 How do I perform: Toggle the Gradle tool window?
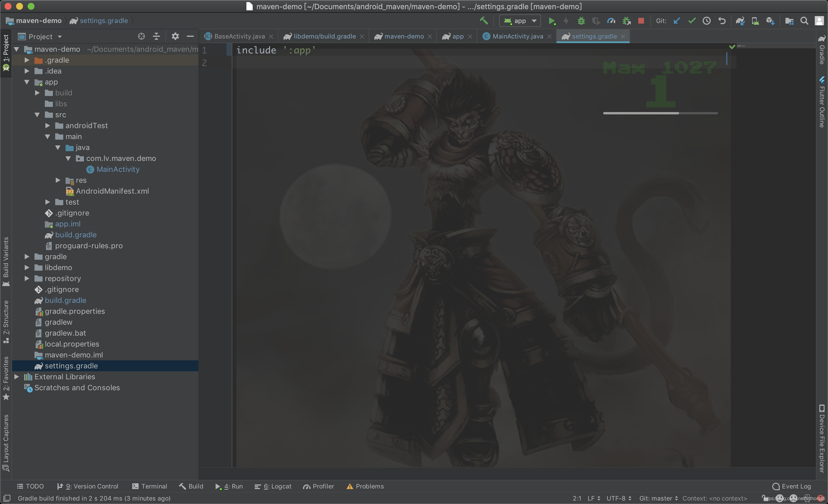click(x=822, y=50)
